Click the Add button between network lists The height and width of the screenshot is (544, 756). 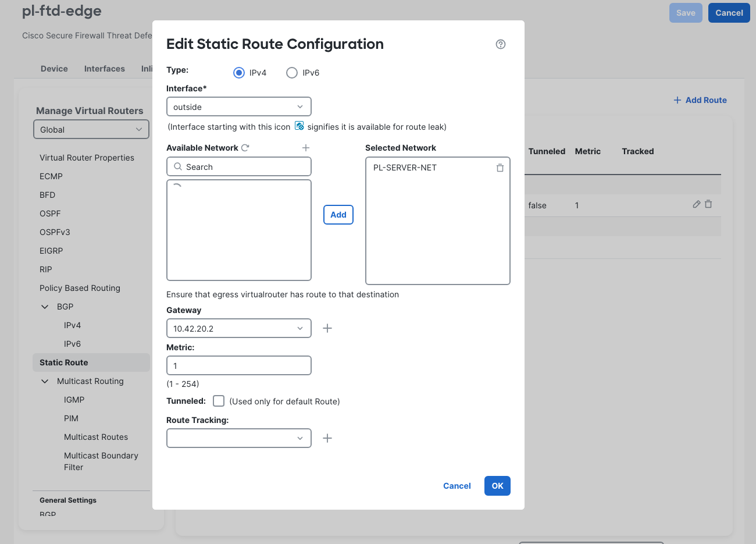click(338, 215)
